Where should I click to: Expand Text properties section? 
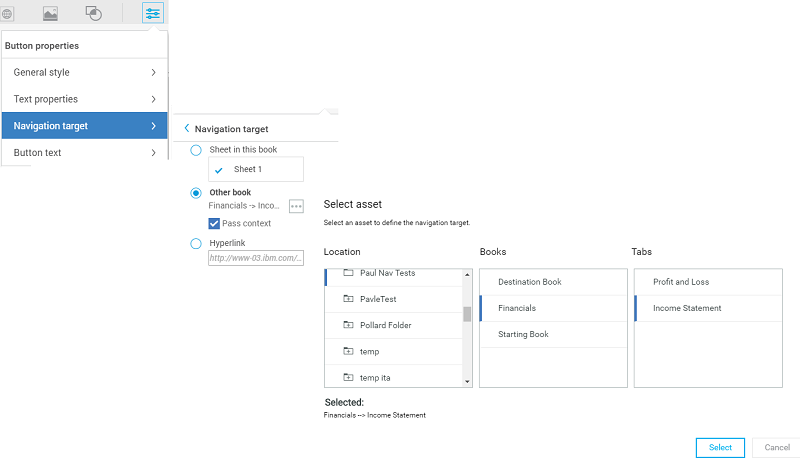tap(85, 99)
